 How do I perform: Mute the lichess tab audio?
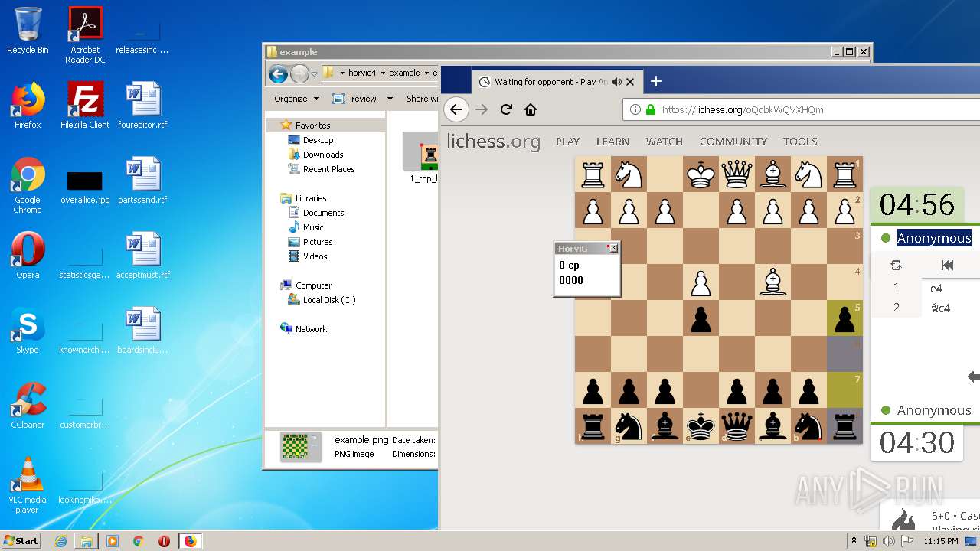point(617,82)
